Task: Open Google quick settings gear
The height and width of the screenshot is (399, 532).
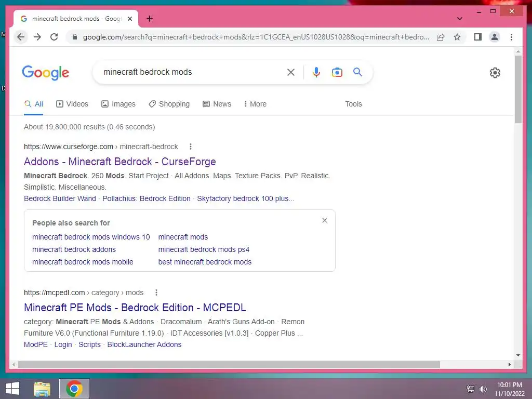Action: (495, 73)
